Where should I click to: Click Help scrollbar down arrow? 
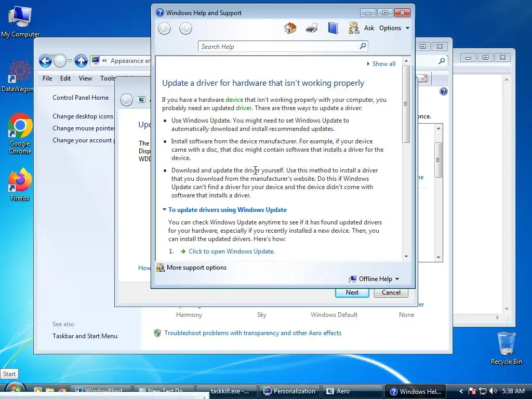click(x=406, y=257)
